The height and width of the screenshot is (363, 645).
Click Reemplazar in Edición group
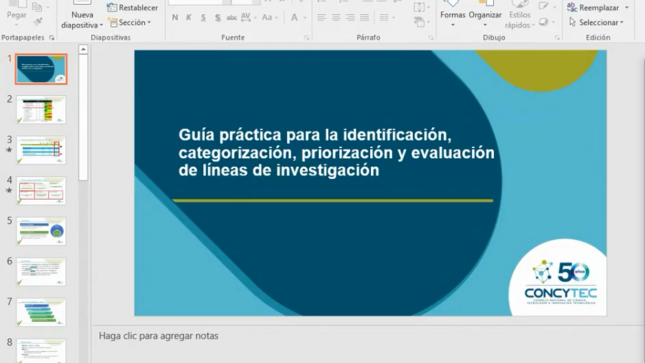[593, 7]
